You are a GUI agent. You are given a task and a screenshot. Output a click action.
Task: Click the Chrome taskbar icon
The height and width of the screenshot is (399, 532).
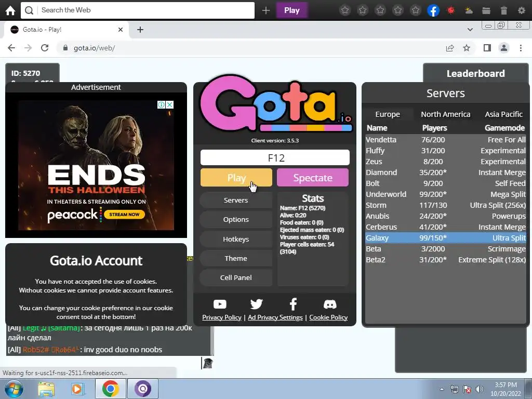point(110,389)
